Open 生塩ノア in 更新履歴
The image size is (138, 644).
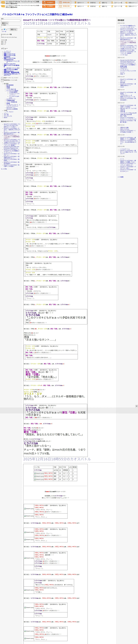click(123, 74)
